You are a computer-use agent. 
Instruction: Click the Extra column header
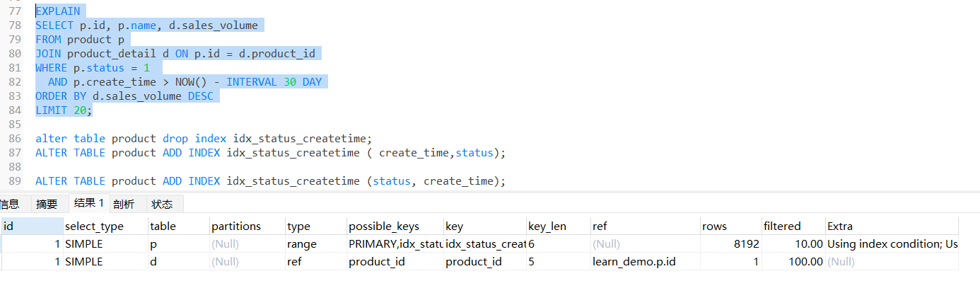tap(891, 226)
